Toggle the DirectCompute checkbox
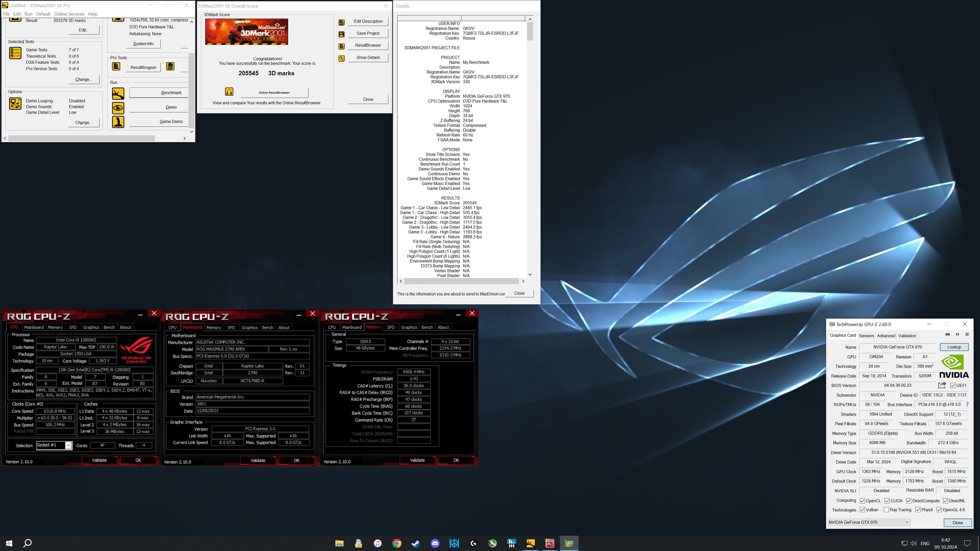This screenshot has height=551, width=980. click(x=909, y=500)
